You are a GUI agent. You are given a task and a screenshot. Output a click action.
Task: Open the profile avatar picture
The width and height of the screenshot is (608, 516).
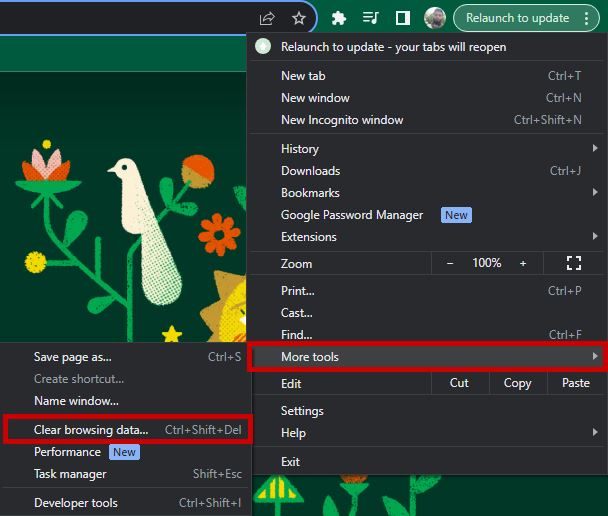click(435, 18)
